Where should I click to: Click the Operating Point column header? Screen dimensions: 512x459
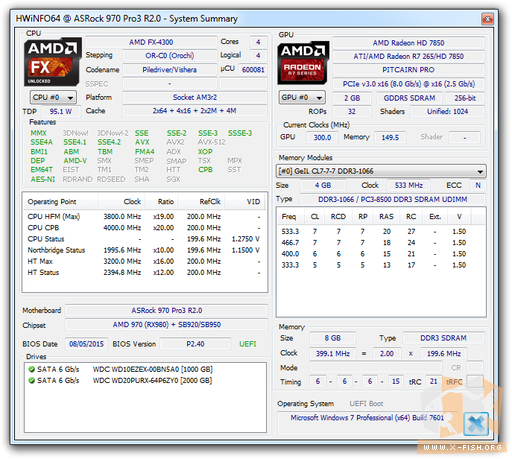60,202
